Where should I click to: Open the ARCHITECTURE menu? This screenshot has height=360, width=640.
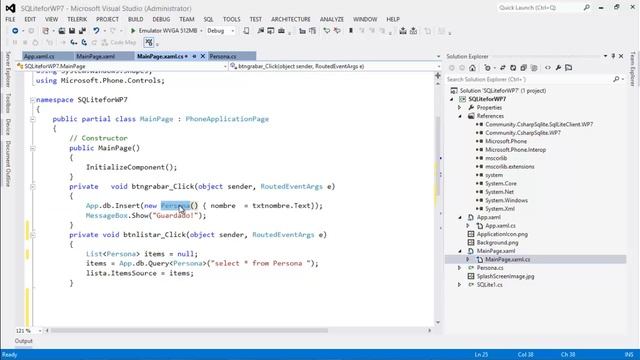click(291, 19)
